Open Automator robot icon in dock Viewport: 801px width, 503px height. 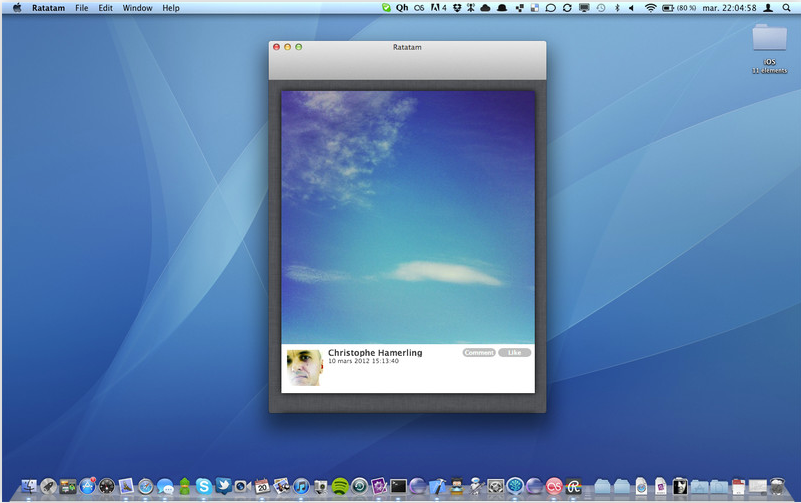point(476,486)
